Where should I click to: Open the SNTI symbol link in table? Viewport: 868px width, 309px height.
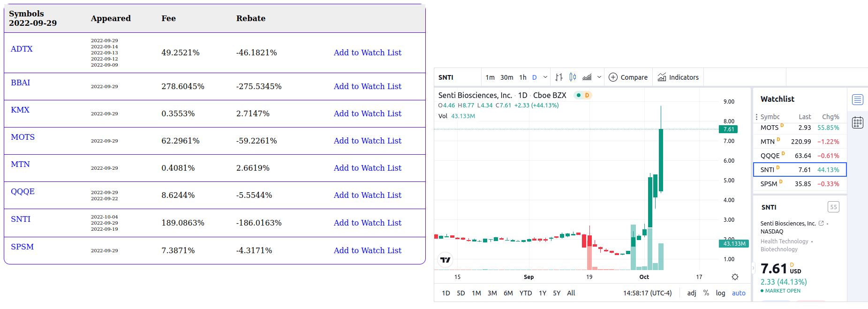click(x=21, y=219)
